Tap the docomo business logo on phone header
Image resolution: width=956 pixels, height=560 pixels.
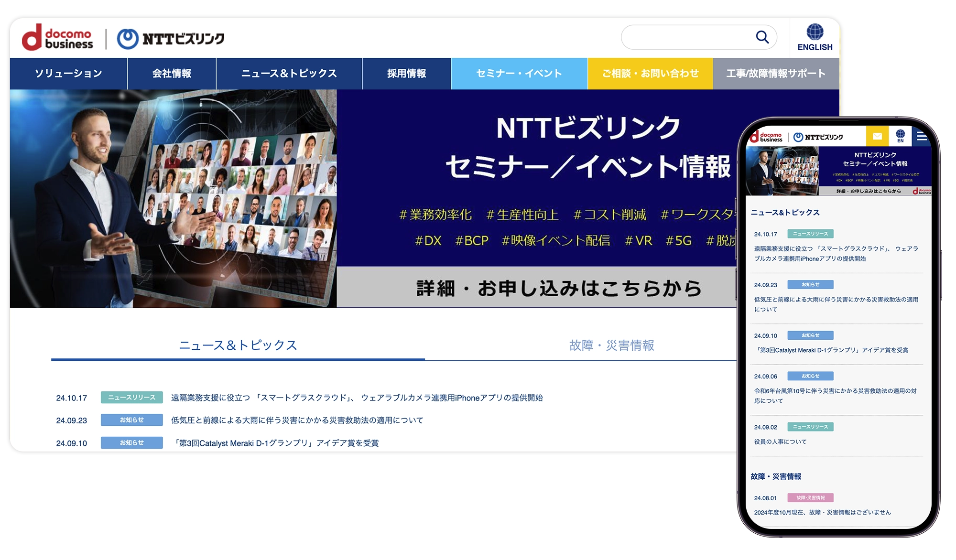point(766,137)
